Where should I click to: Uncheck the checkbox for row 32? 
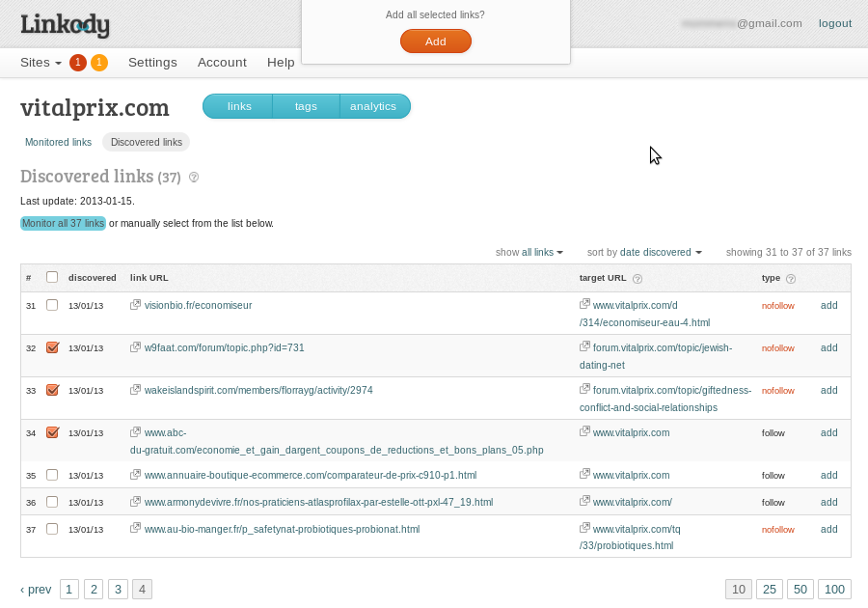(x=52, y=347)
